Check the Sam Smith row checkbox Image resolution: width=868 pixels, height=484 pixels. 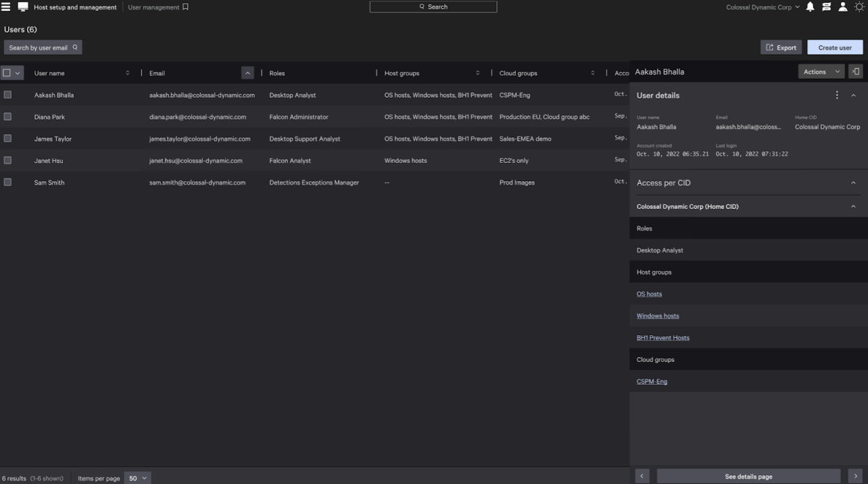(x=7, y=182)
